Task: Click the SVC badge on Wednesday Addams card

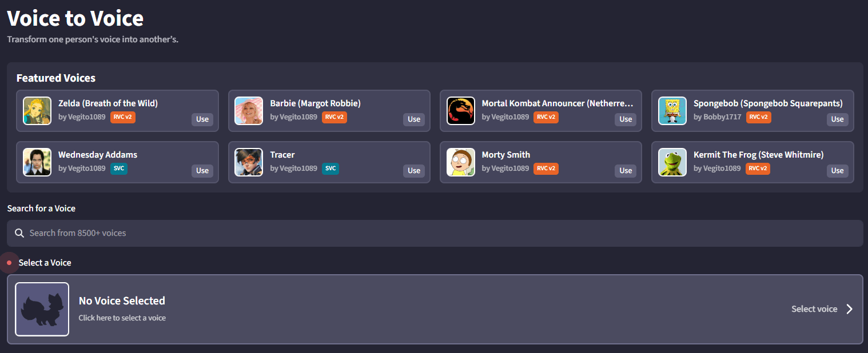Action: 119,169
